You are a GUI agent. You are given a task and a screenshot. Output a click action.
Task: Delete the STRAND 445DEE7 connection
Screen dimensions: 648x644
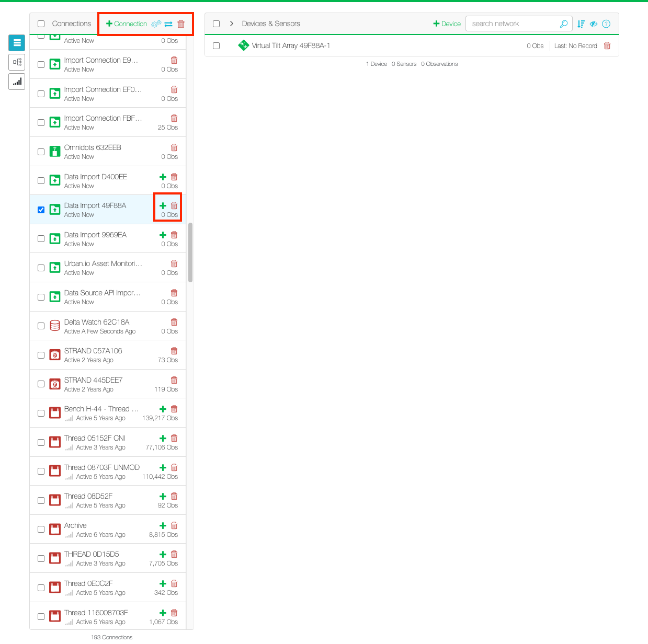[174, 380]
